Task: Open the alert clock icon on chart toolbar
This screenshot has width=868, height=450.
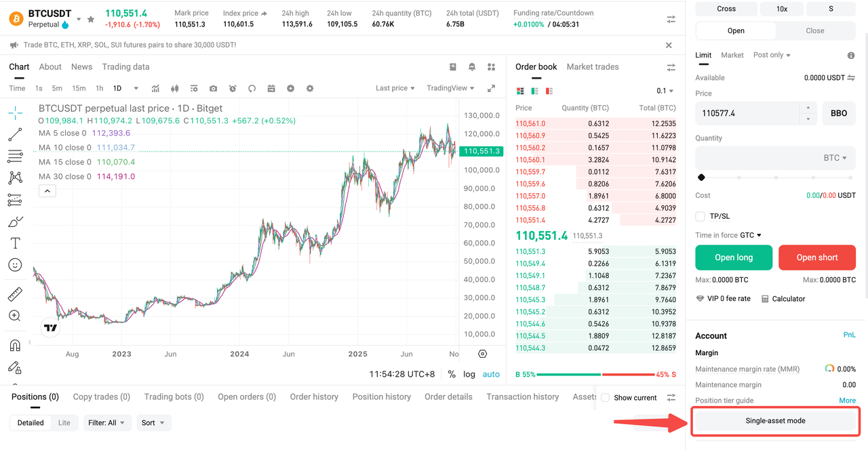Action: click(x=232, y=88)
